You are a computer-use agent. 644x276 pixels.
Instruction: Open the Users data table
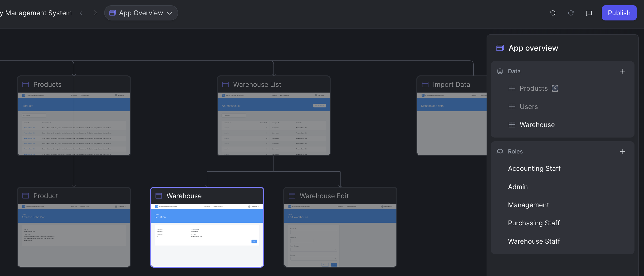tap(528, 107)
